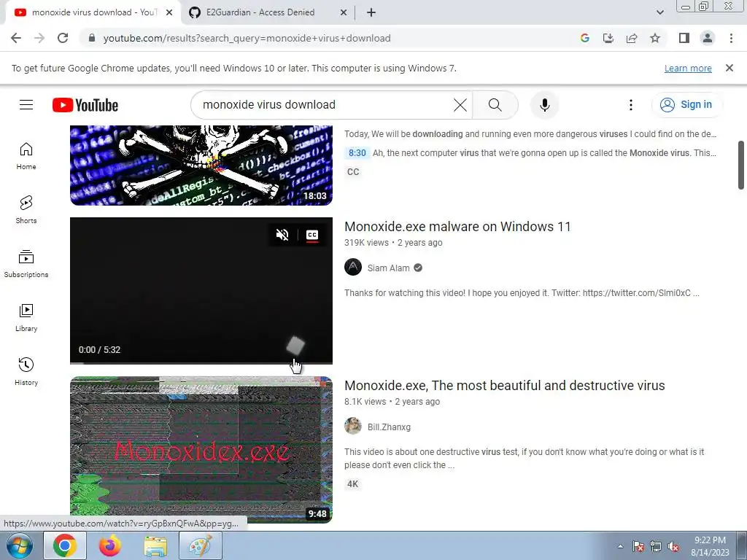
Task: Click the magnifier search button
Action: 495,105
